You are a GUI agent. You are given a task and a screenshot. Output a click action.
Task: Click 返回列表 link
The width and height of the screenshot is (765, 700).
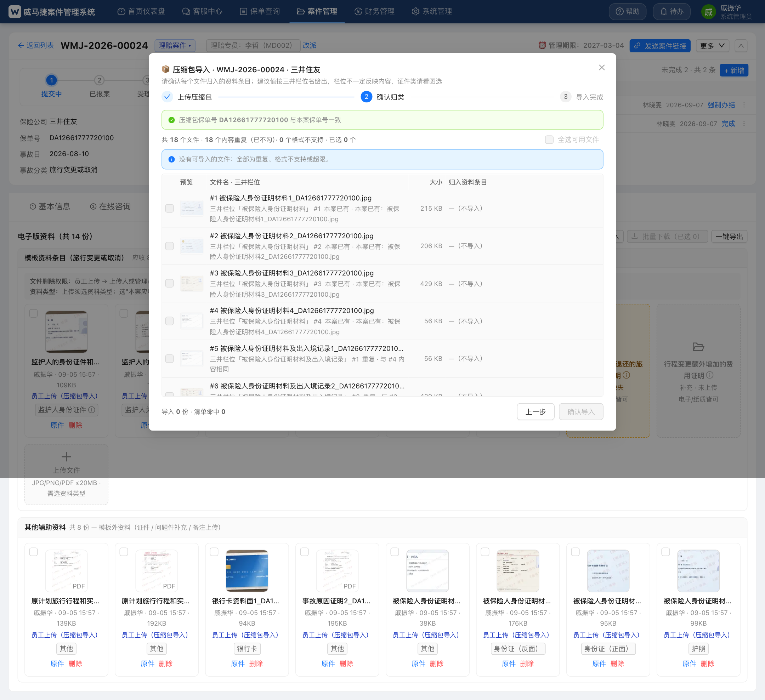click(x=36, y=46)
